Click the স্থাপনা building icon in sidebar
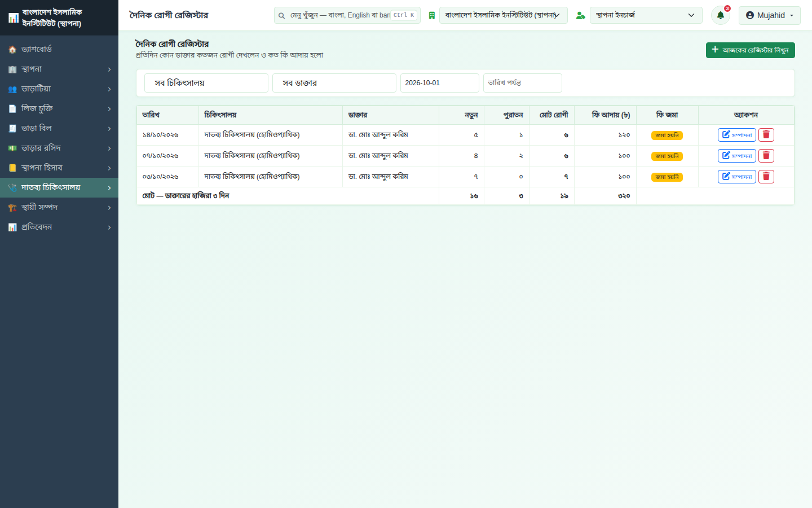The height and width of the screenshot is (508, 812). click(x=12, y=69)
